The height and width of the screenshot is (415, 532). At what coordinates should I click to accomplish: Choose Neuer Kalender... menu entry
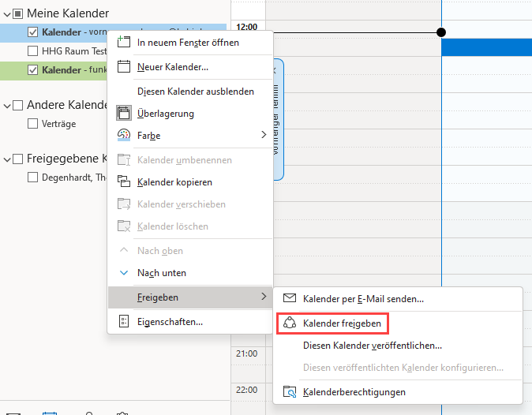coord(191,67)
